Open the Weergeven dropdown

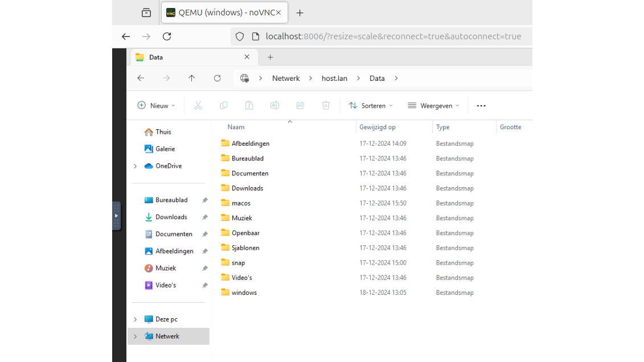click(433, 105)
